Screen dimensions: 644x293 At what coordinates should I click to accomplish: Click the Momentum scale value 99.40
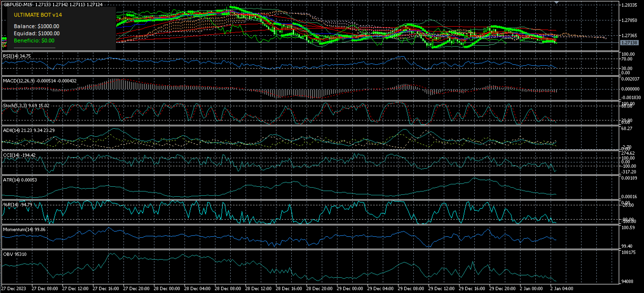tap(627, 246)
